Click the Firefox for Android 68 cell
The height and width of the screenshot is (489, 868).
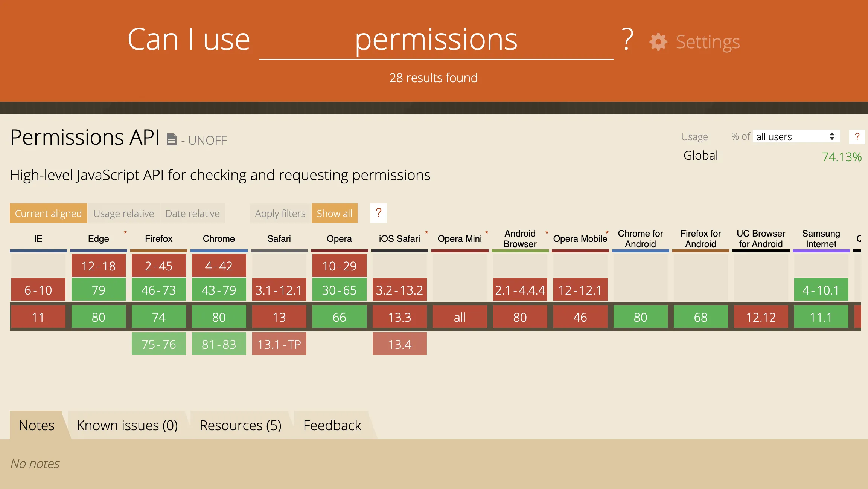point(701,317)
